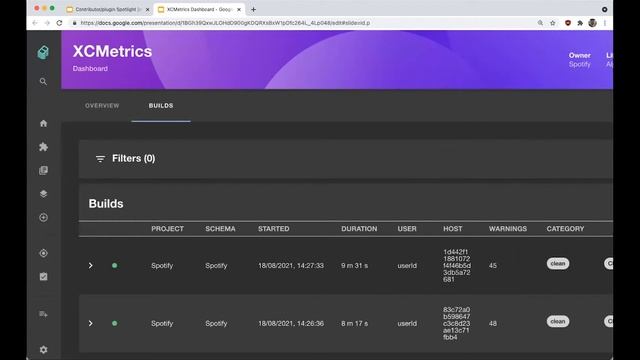This screenshot has width=640, height=360.
Task: Open plugins via puzzle piece sidebar icon
Action: 43,147
